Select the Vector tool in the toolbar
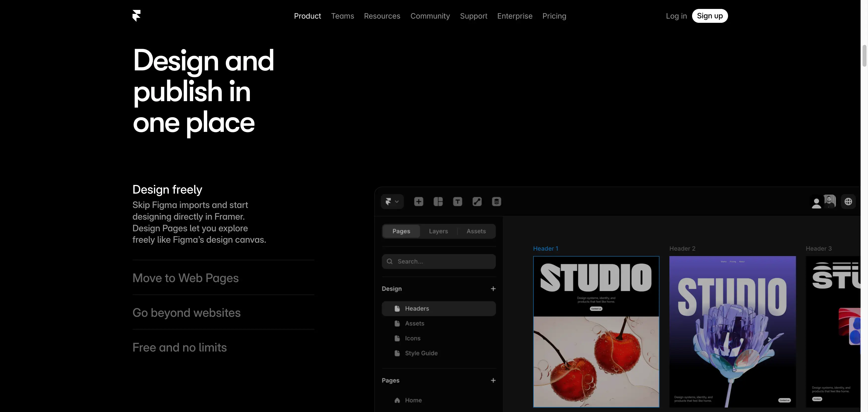Image resolution: width=868 pixels, height=412 pixels. point(477,201)
